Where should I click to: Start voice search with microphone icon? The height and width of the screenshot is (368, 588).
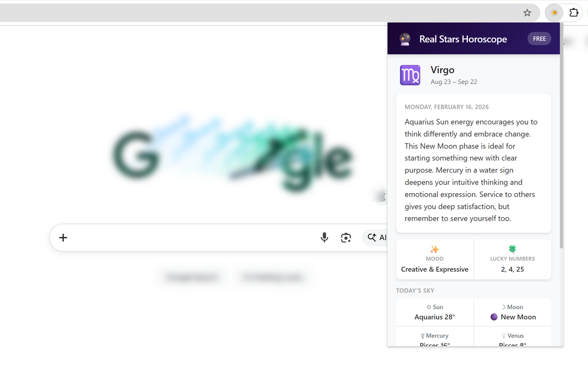(324, 237)
